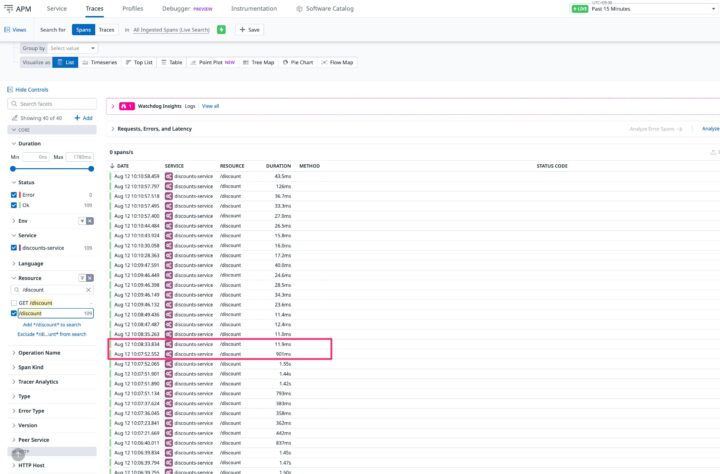Visualize as Pie Chart
720x474 pixels.
click(298, 62)
